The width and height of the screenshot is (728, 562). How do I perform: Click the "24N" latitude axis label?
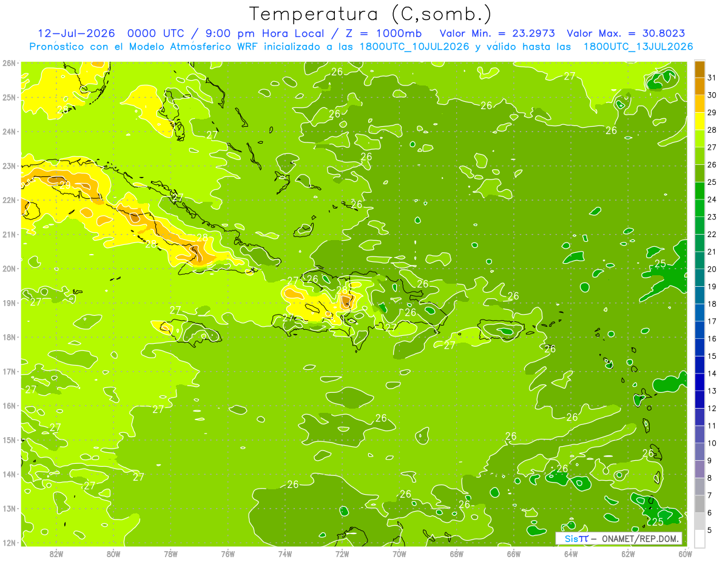point(8,132)
